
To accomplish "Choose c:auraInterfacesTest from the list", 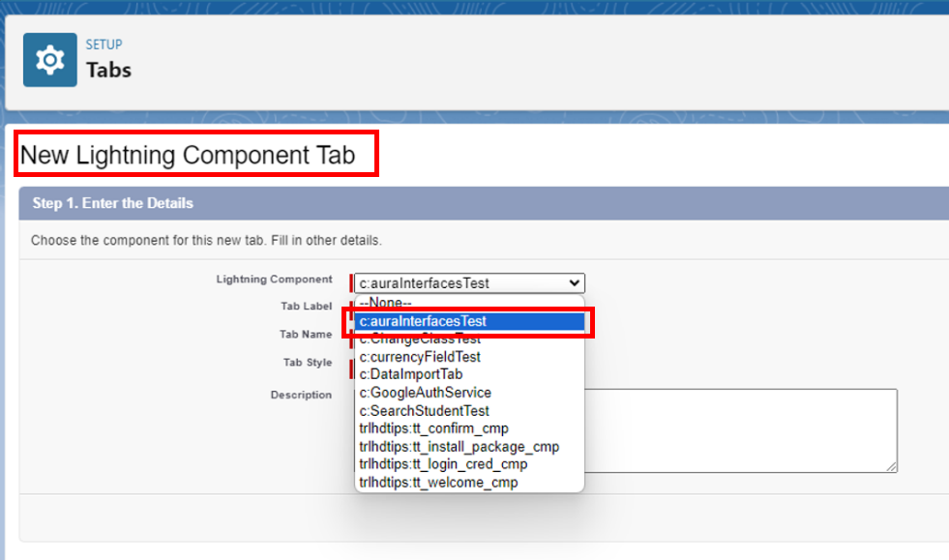I will [x=469, y=321].
